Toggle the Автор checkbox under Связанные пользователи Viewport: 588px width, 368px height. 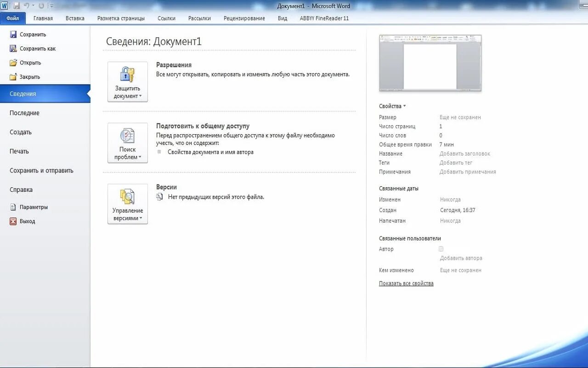pyautogui.click(x=441, y=249)
